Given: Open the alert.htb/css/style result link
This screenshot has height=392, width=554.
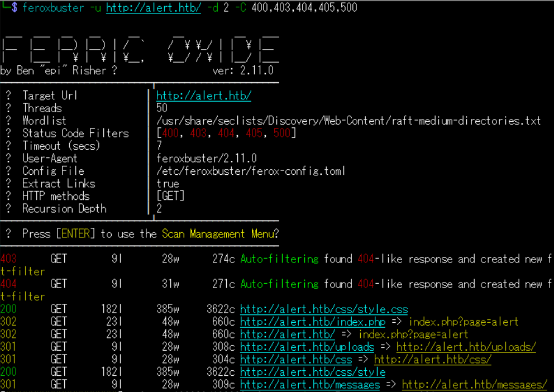Looking at the screenshot, I should (x=312, y=372).
